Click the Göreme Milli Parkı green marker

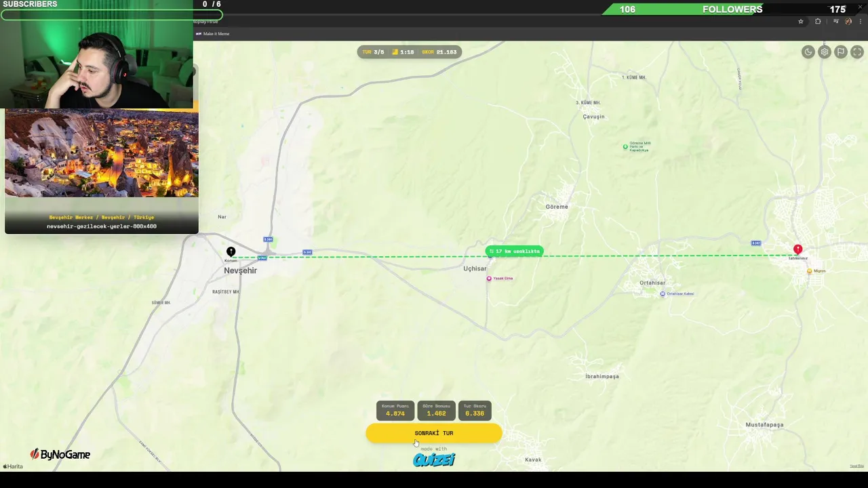(625, 146)
